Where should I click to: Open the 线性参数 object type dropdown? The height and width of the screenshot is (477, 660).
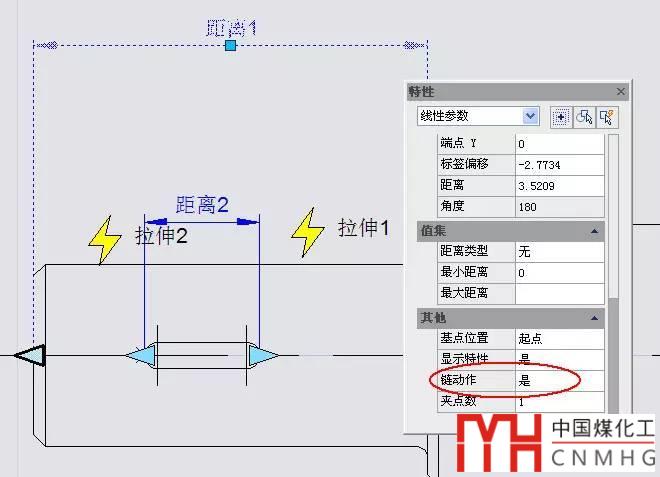point(530,116)
